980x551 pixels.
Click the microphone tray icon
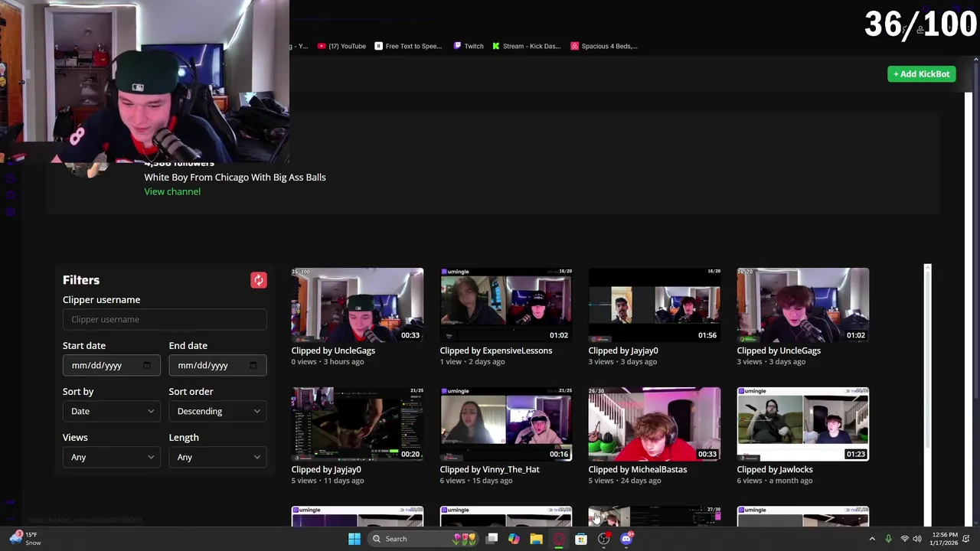[888, 539]
